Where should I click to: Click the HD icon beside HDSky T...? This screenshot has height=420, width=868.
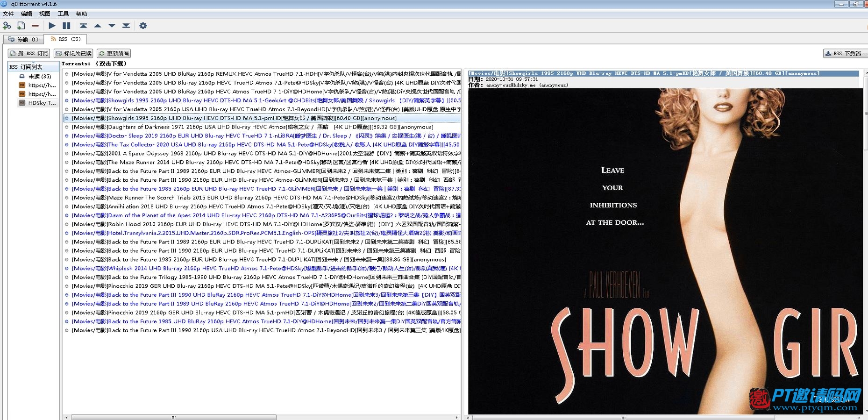click(x=22, y=103)
